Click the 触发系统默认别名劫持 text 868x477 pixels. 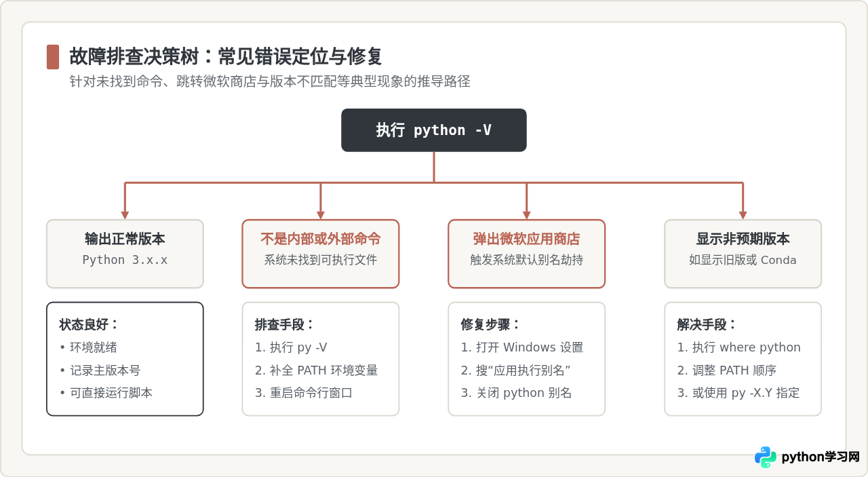click(x=527, y=260)
